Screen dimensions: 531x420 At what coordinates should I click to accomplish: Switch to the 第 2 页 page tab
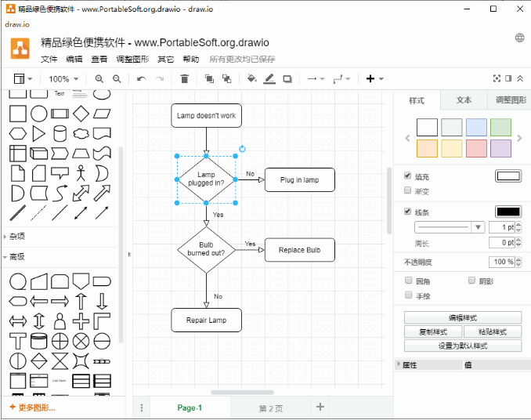pyautogui.click(x=270, y=408)
